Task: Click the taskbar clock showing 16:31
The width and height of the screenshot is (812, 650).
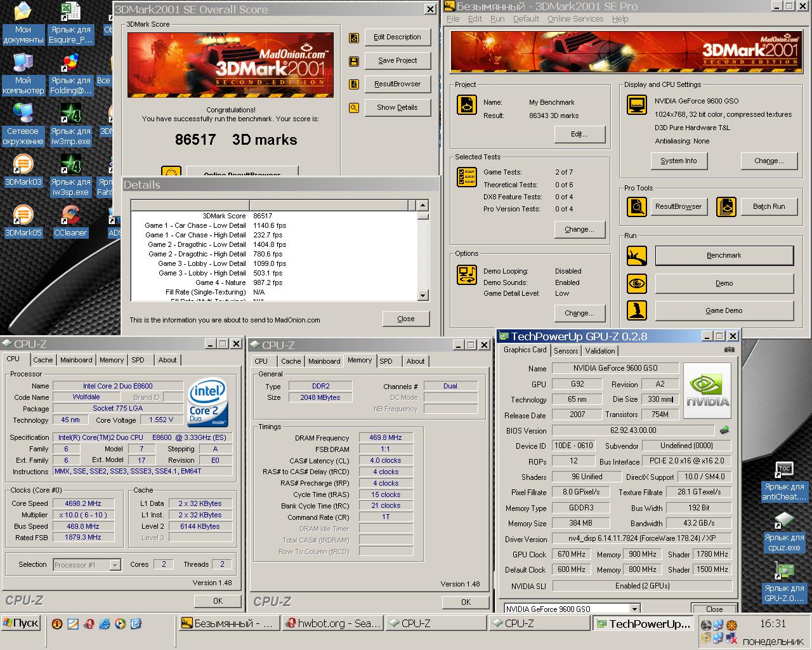Action: pos(773,624)
